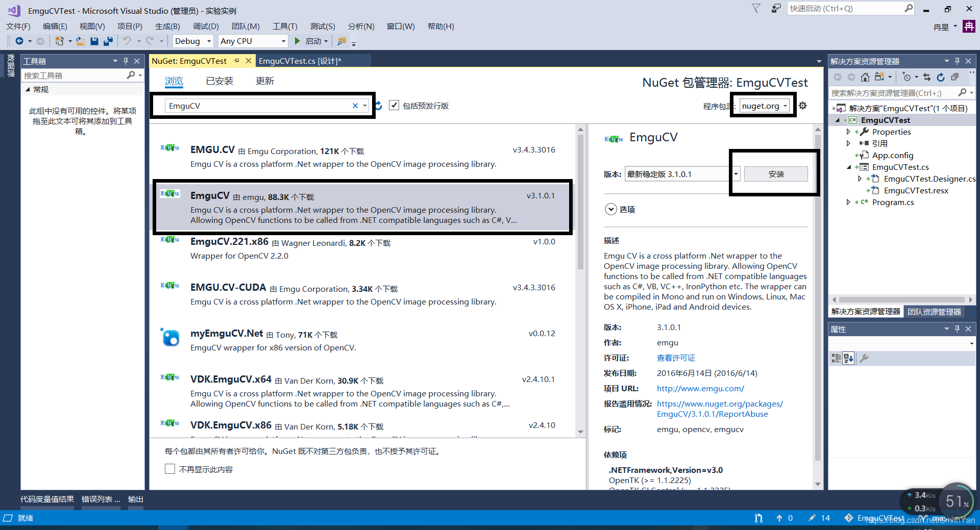Click the navigate backward toolbar arrow

pyautogui.click(x=19, y=41)
